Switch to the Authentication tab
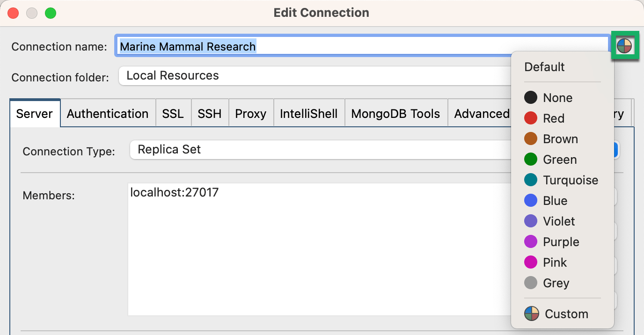 tap(107, 113)
